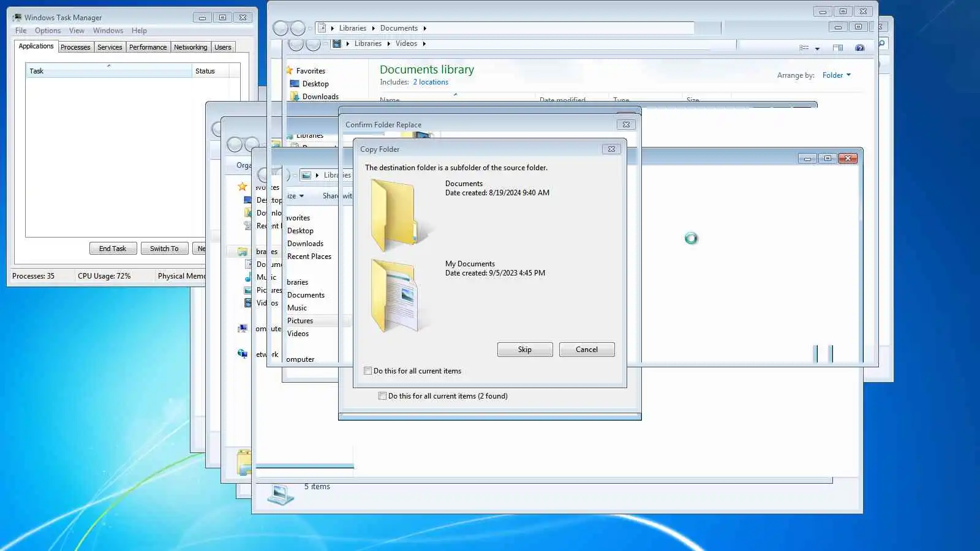
Task: Click the computer icon beside '5 items'
Action: click(x=281, y=493)
